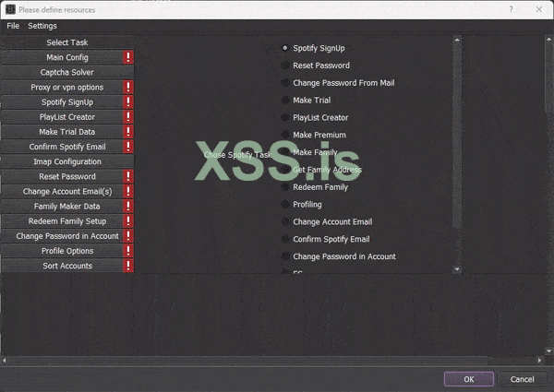Click the horizontal scrollbar right arrow
This screenshot has height=392, width=554.
click(x=539, y=361)
